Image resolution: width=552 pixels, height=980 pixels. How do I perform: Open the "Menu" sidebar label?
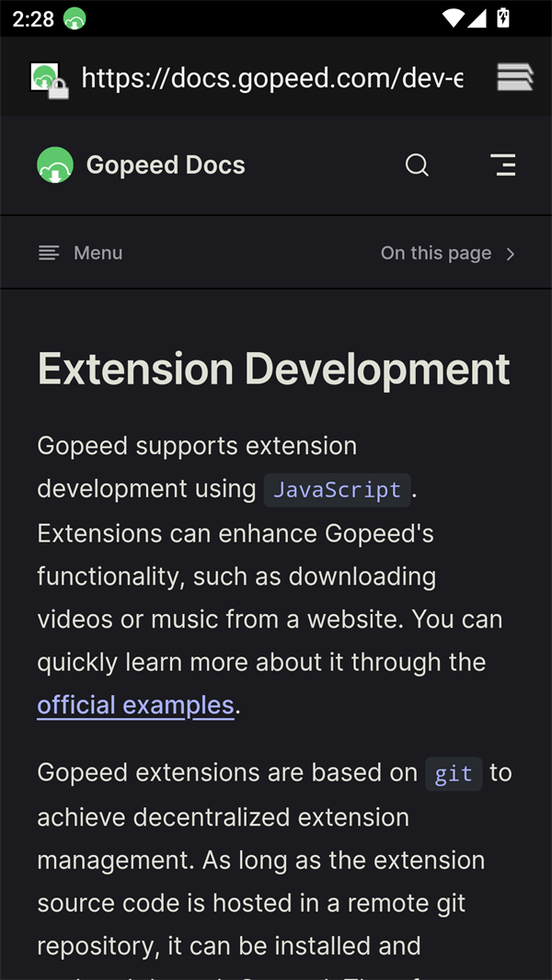coord(98,253)
